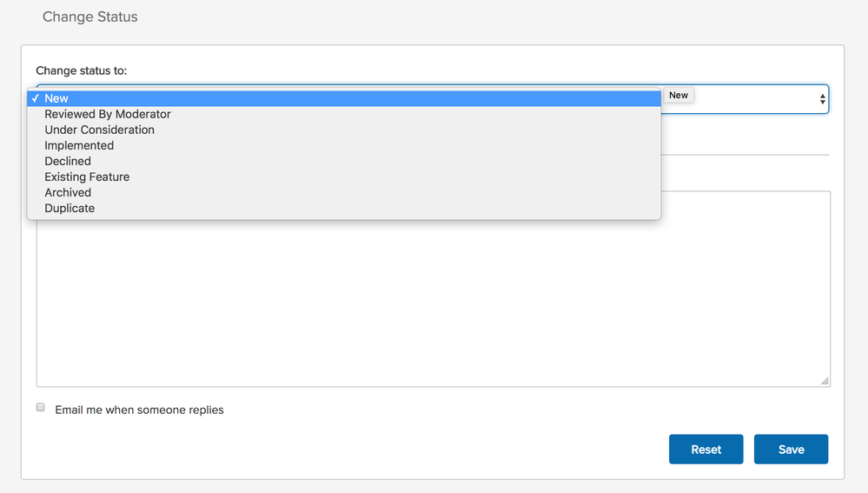This screenshot has width=868, height=493.
Task: Click the Change status to label
Action: click(82, 70)
